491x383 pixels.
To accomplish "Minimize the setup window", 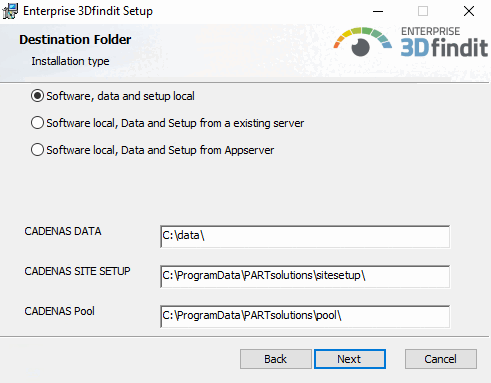I will pos(378,11).
